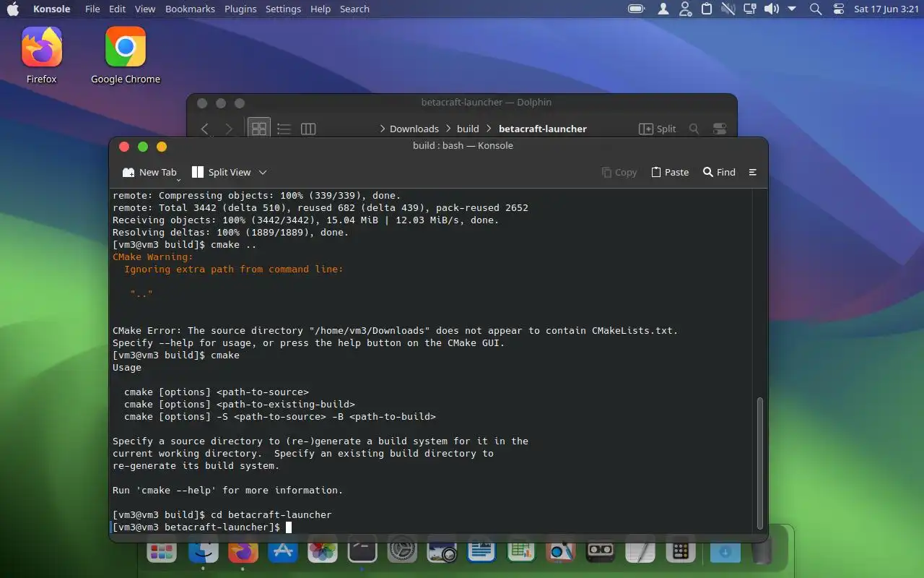
Task: Open the Konsole hamburger menu
Action: 753,172
